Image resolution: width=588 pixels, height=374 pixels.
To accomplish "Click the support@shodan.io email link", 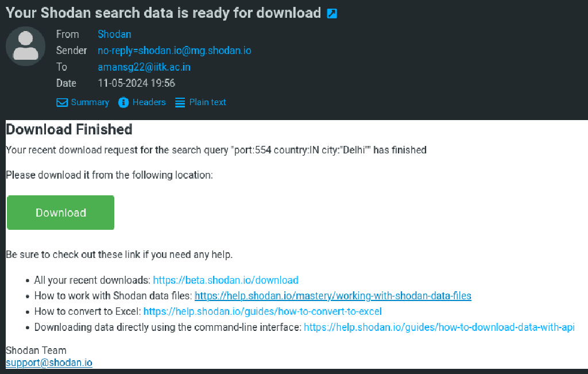I will click(49, 363).
